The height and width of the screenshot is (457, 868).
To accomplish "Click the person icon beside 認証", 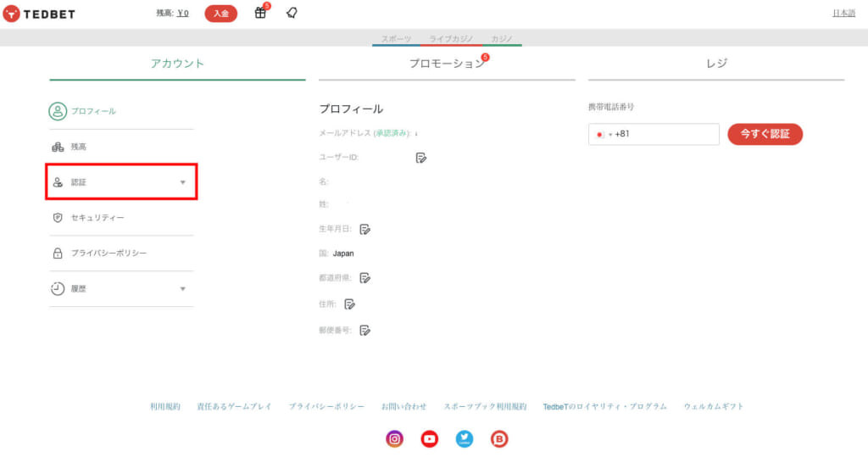I will point(58,182).
